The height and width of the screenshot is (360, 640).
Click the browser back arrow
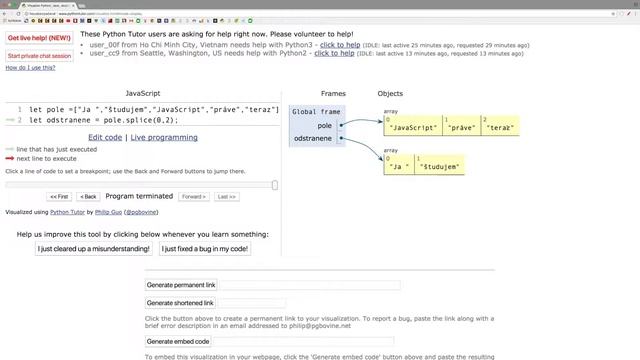(x=4, y=14)
